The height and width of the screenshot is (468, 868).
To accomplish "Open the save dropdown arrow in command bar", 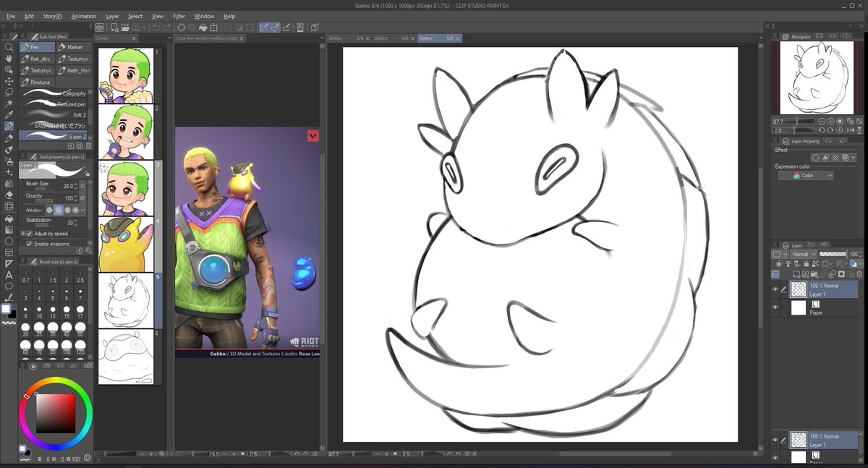I will click(x=145, y=27).
